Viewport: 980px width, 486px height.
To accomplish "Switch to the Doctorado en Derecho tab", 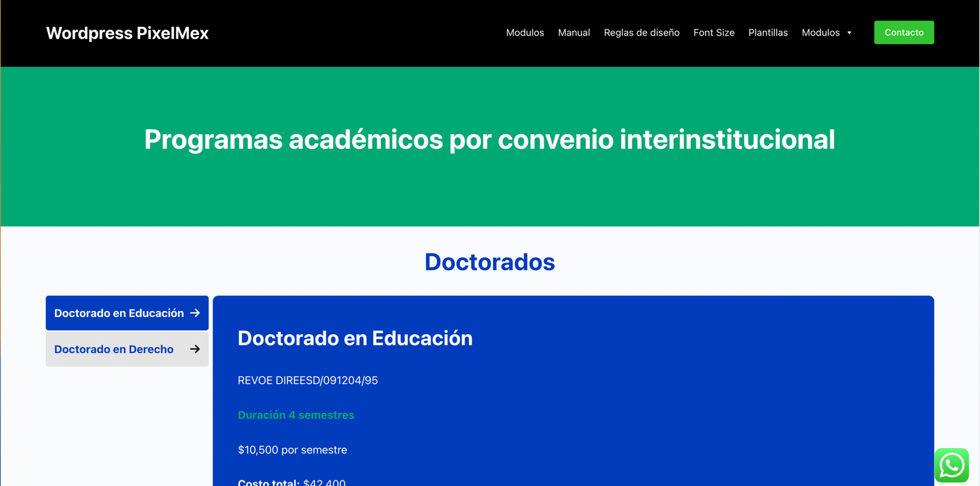I will pyautogui.click(x=114, y=349).
